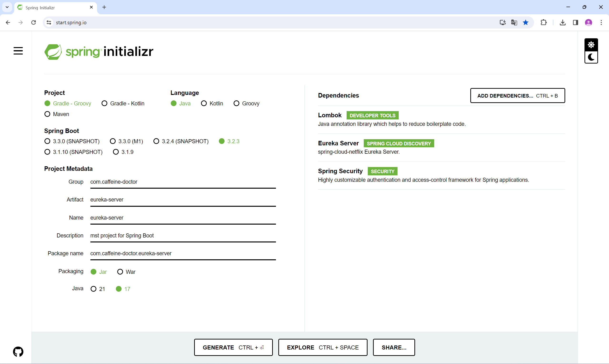Open the browser downloads icon
Screen dimensions: 609x364
[563, 23]
